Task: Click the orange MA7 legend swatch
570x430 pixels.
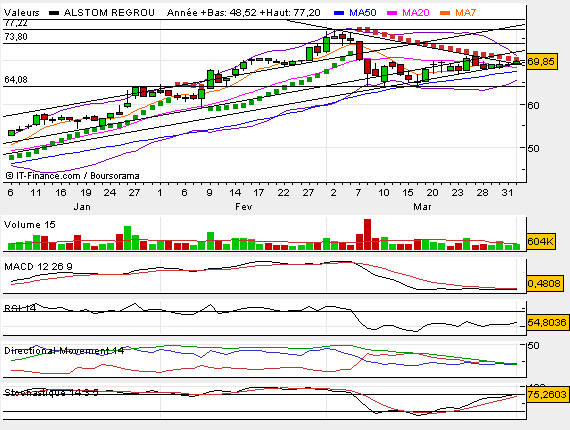Action: point(445,13)
